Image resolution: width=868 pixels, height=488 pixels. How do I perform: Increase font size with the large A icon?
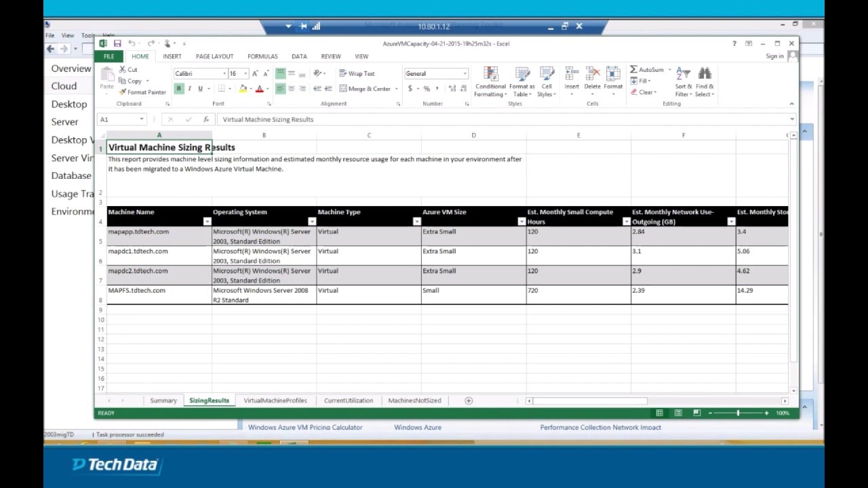[255, 73]
